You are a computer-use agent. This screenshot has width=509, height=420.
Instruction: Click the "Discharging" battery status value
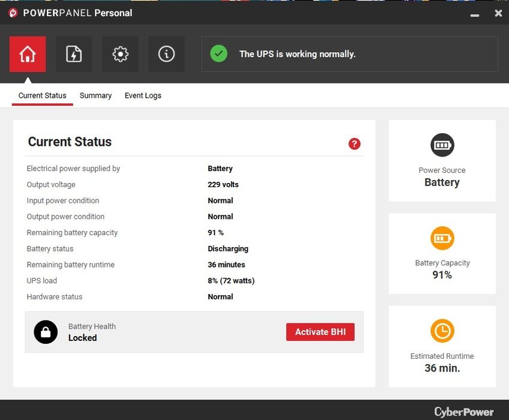coord(228,248)
